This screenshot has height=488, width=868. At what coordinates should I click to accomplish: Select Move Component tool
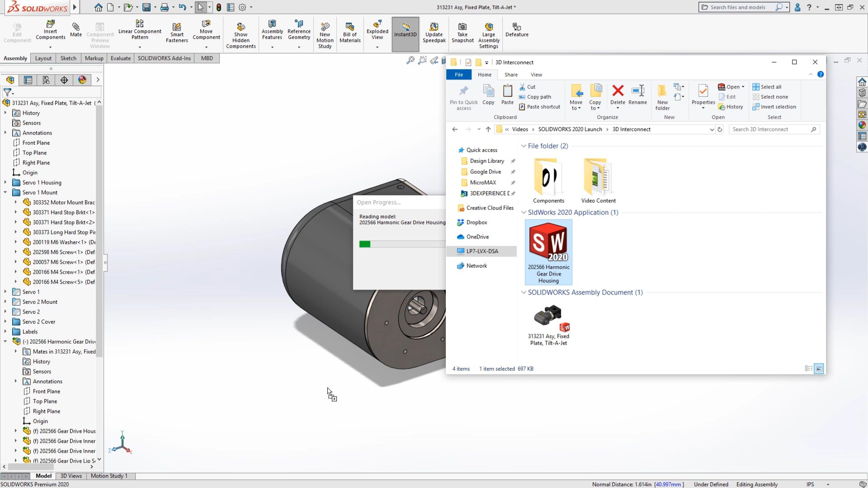coord(206,30)
